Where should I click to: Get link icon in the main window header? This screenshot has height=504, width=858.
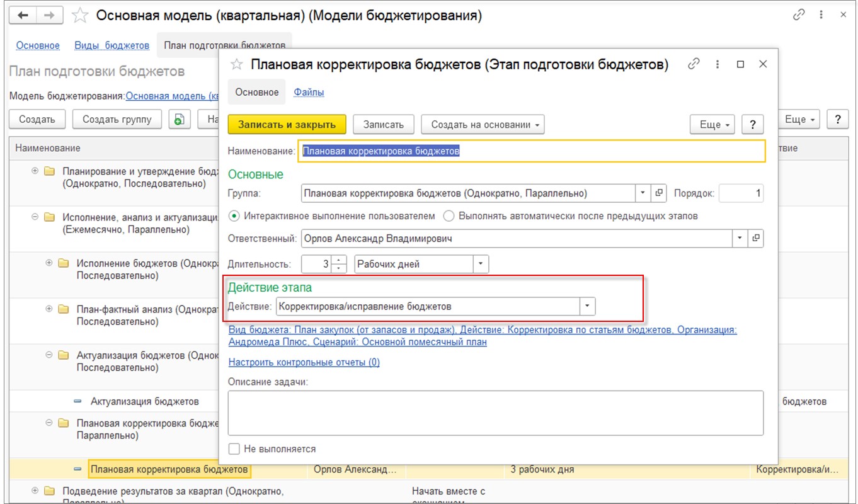799,16
